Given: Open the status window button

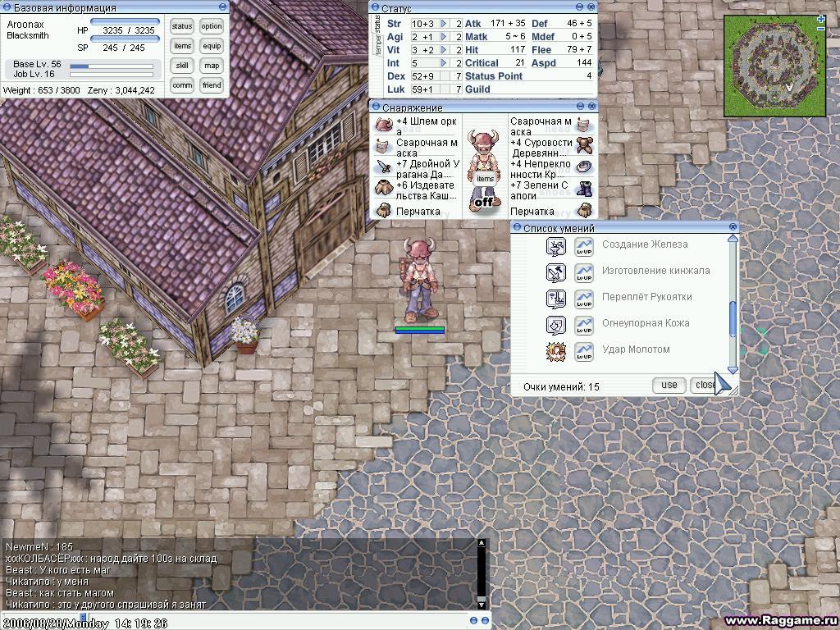Looking at the screenshot, I should pyautogui.click(x=182, y=26).
